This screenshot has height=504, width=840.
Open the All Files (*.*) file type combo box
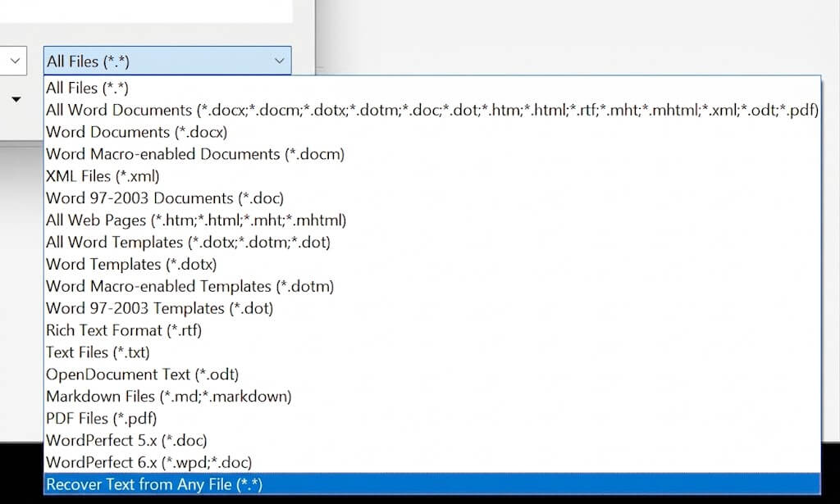point(167,61)
